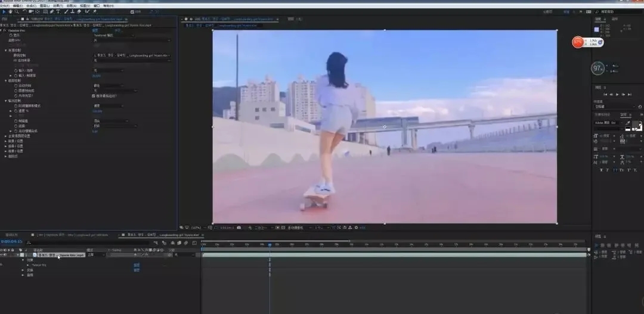
Task: Step to the next frame in Preview
Action: click(x=624, y=94)
